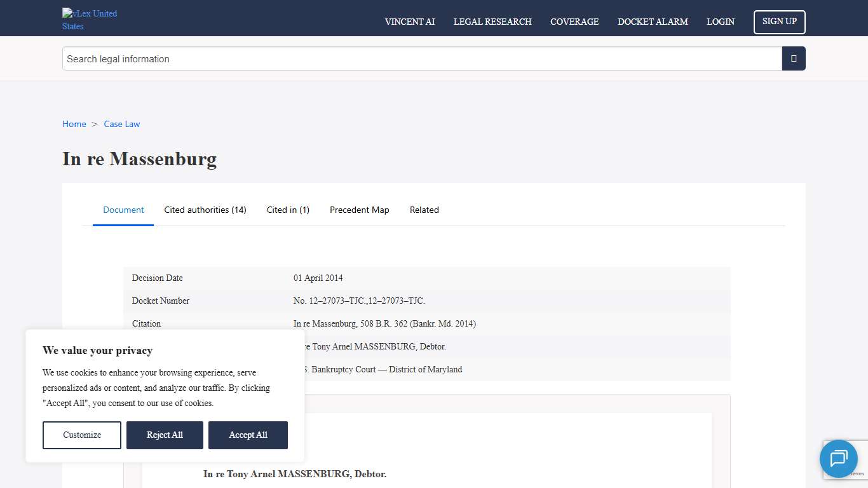Customize cookie preferences
868x488 pixels.
click(81, 435)
